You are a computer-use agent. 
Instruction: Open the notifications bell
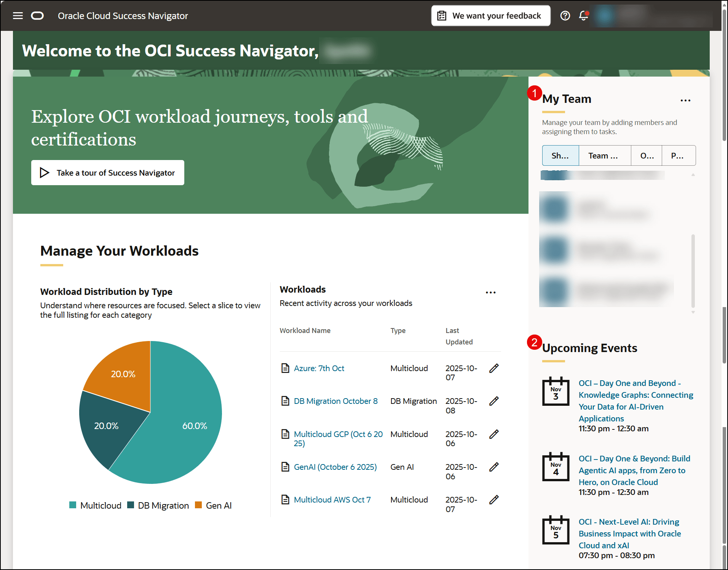point(583,16)
